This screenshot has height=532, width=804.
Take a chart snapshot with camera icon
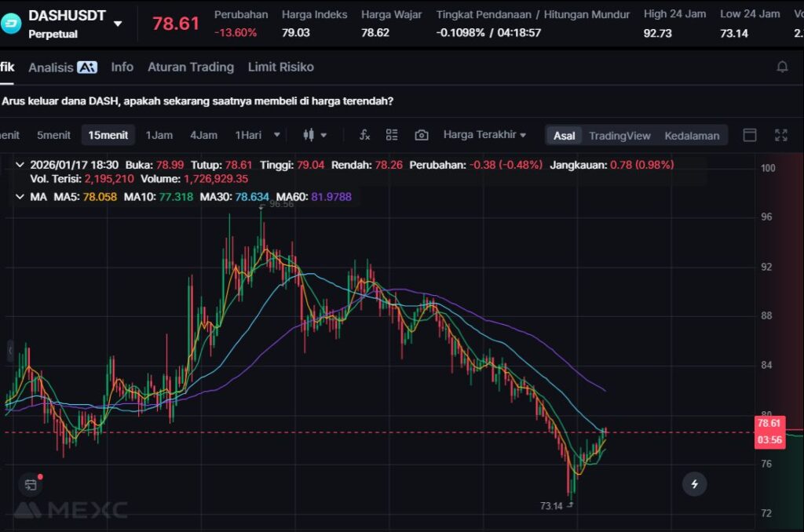tap(422, 135)
